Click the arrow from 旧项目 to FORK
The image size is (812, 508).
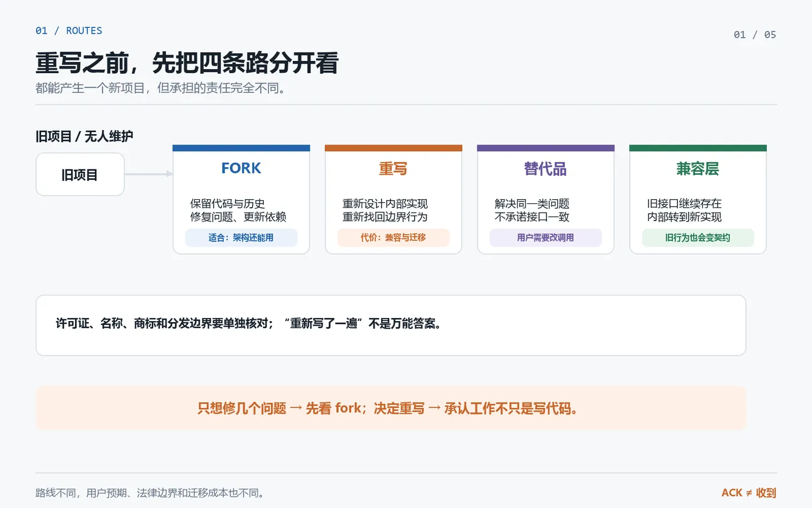click(148, 174)
